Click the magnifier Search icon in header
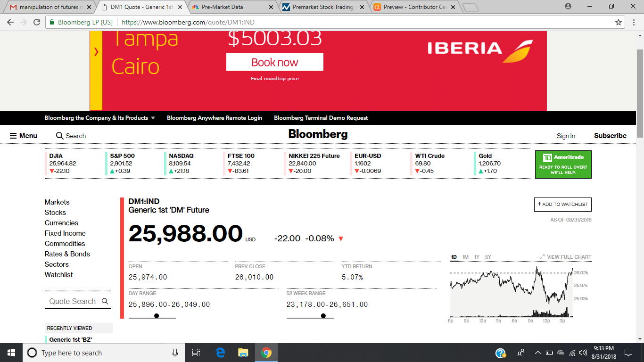644x362 pixels. tap(59, 136)
